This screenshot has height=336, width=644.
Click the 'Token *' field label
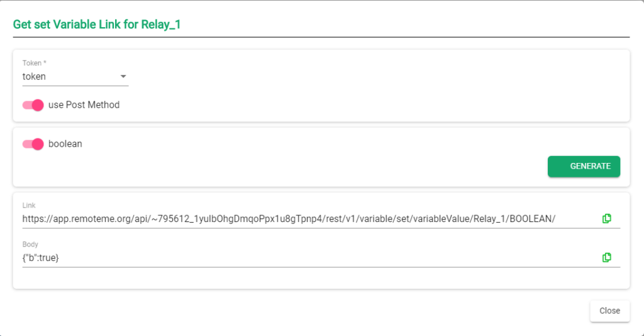tap(33, 63)
